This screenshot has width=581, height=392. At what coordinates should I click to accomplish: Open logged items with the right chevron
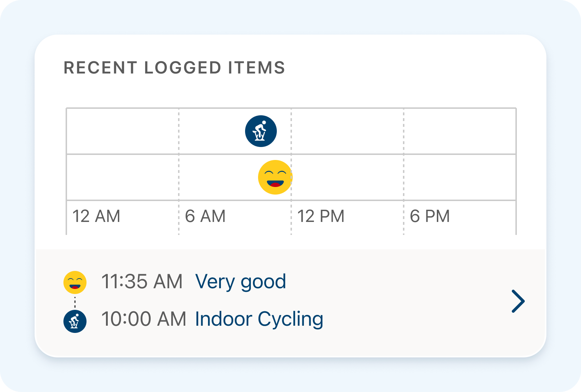click(518, 301)
